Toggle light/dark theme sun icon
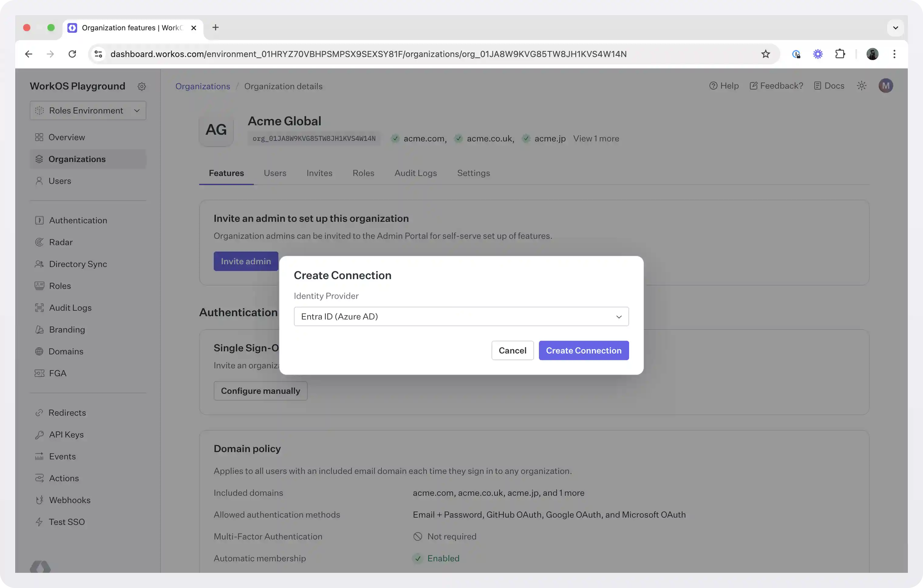The image size is (923, 588). coord(861,86)
